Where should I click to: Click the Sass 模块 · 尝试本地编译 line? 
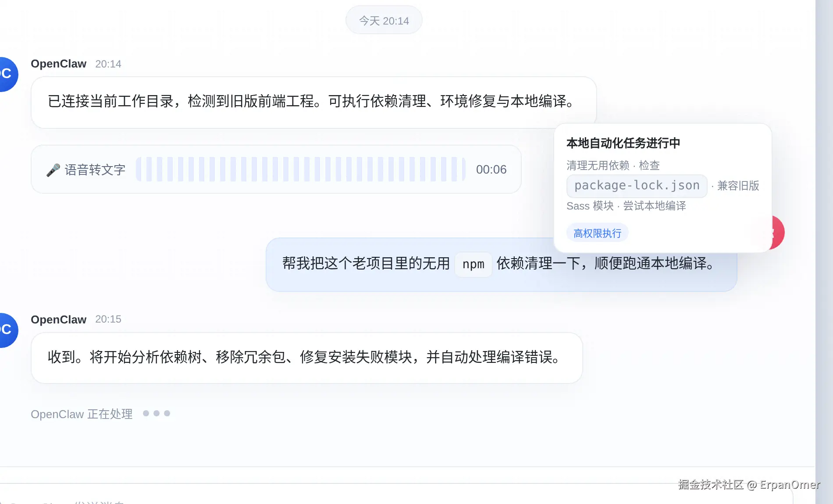pyautogui.click(x=626, y=206)
